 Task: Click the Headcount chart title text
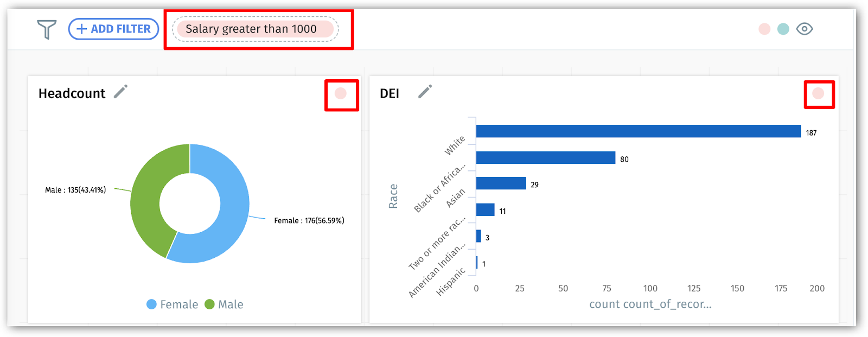pos(71,93)
